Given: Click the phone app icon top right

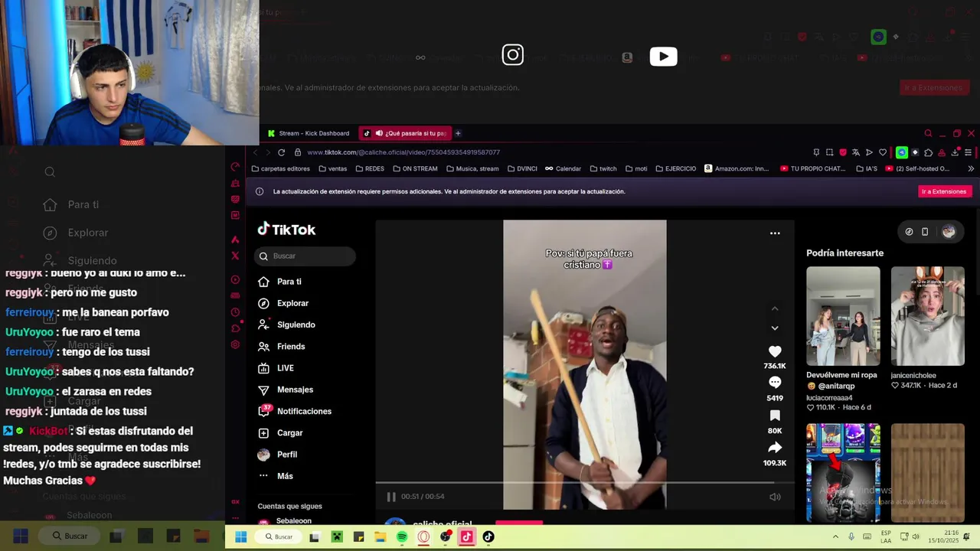Looking at the screenshot, I should 925,232.
